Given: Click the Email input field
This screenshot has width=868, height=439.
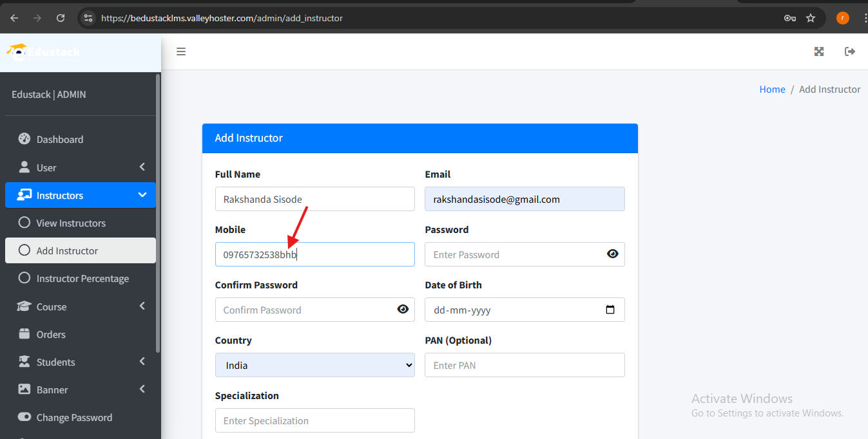Looking at the screenshot, I should coord(525,199).
